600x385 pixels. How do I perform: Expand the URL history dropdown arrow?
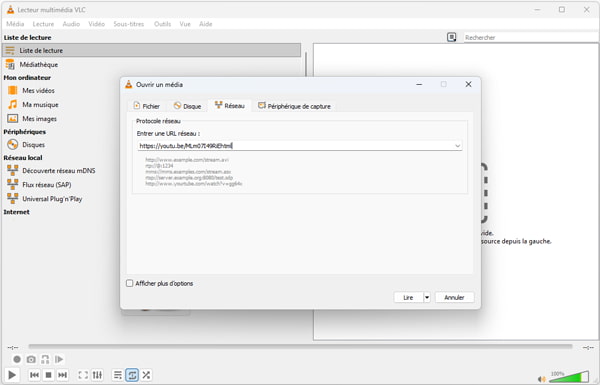457,146
